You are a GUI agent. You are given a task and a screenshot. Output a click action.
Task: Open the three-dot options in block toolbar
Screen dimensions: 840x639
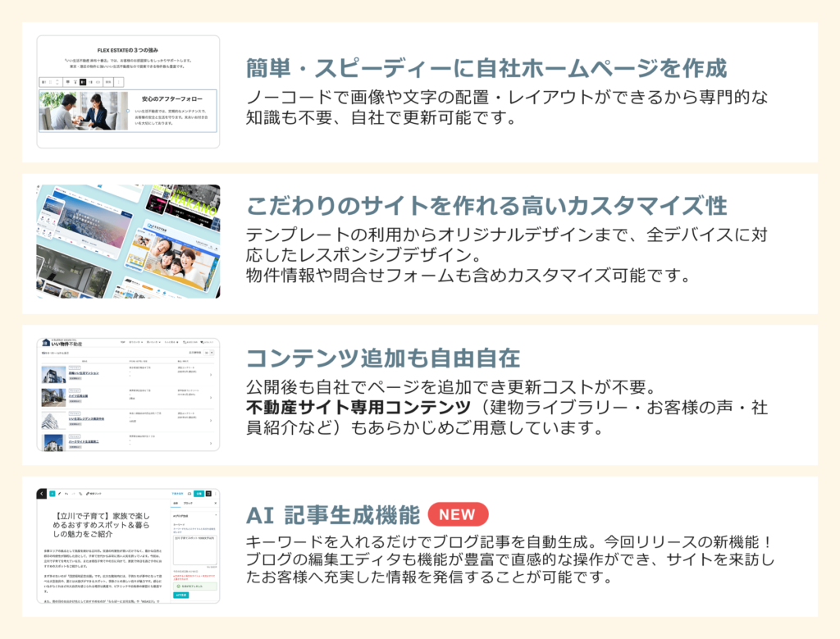coord(119,82)
